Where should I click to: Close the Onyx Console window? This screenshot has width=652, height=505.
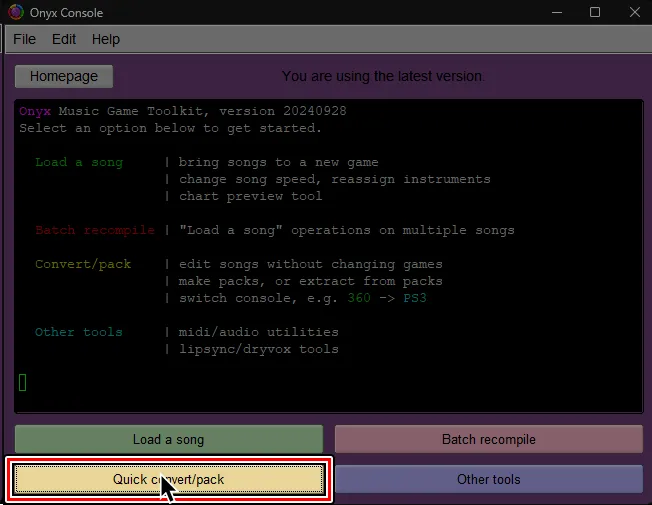635,12
